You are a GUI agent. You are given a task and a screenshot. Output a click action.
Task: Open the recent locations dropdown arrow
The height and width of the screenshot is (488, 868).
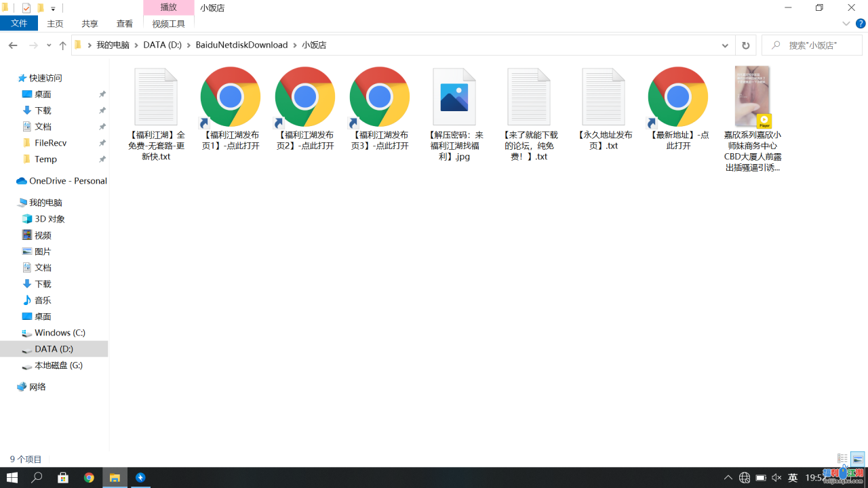click(x=49, y=45)
